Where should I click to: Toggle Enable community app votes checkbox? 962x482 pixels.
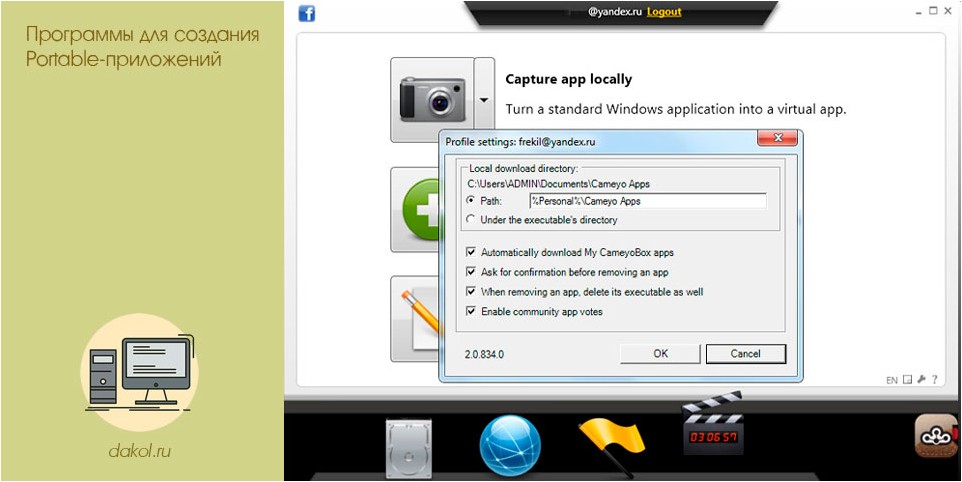(471, 312)
